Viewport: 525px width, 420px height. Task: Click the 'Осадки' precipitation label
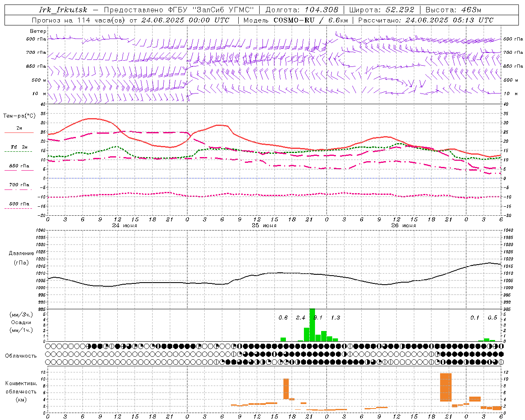click(x=21, y=322)
